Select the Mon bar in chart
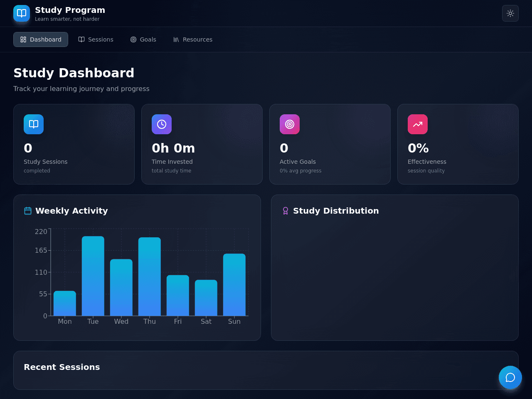 [65, 303]
